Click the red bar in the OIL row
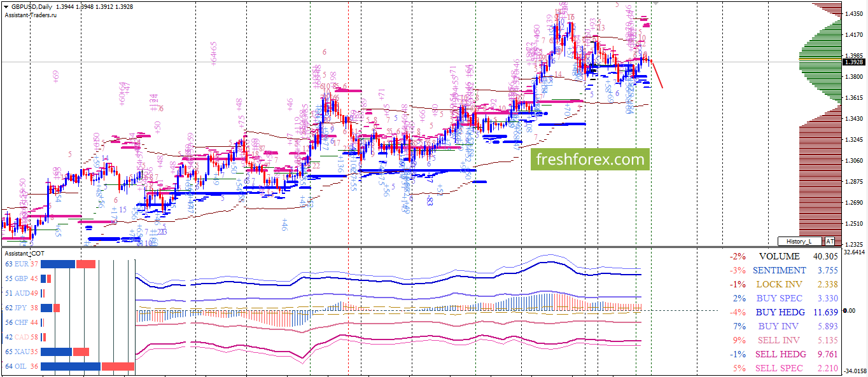The width and height of the screenshot is (868, 377). [118, 367]
